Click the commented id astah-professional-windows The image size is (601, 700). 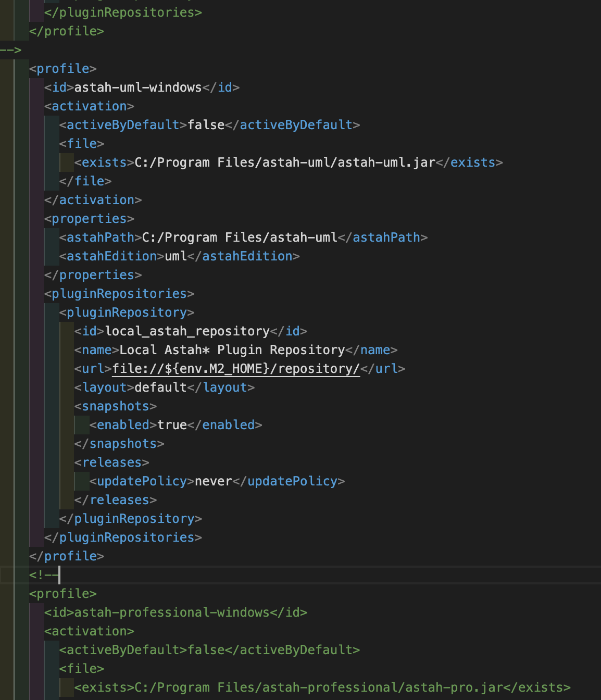click(x=172, y=612)
